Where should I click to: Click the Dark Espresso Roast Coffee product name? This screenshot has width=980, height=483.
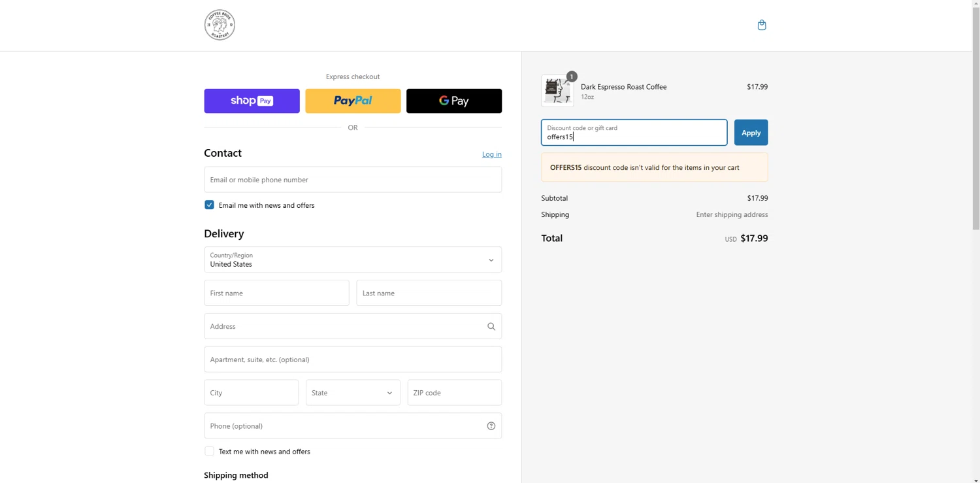[x=624, y=86]
